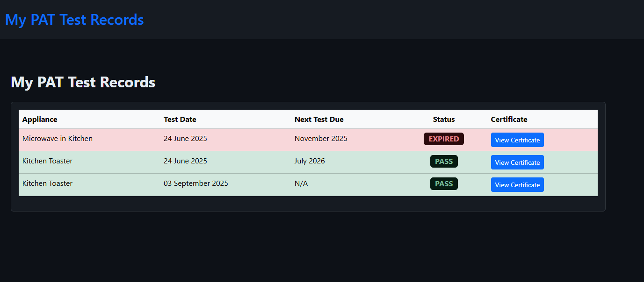Click the Appliance column header
This screenshot has width=644, height=282.
coord(40,119)
